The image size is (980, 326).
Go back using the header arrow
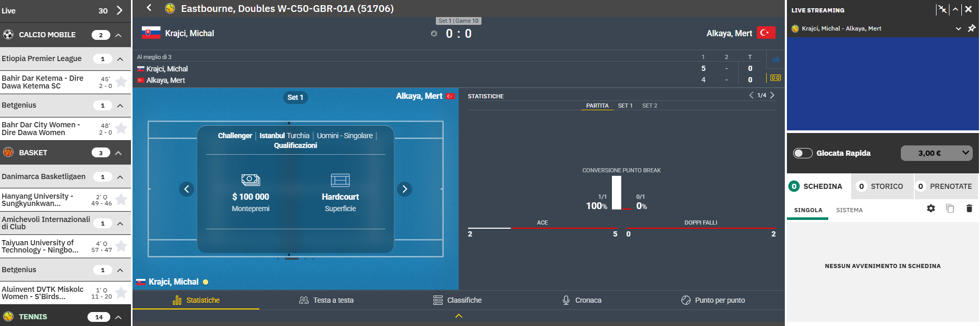tap(149, 8)
